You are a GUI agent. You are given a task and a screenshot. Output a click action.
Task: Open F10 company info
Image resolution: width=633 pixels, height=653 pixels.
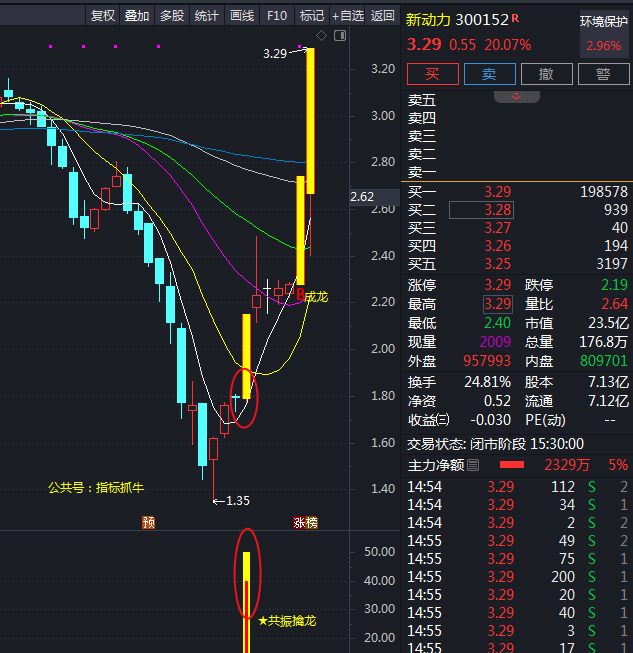pyautogui.click(x=277, y=15)
